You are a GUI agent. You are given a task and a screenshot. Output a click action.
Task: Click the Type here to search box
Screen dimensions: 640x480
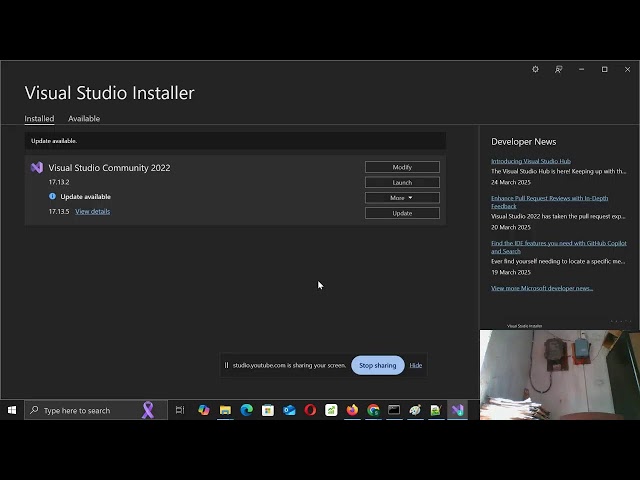[x=96, y=410]
